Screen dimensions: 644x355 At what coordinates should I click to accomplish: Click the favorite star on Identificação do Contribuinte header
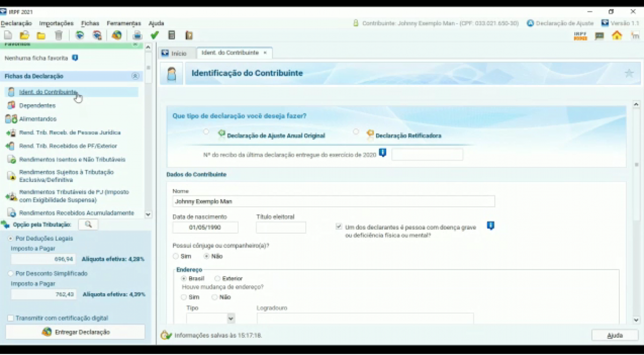tap(629, 73)
